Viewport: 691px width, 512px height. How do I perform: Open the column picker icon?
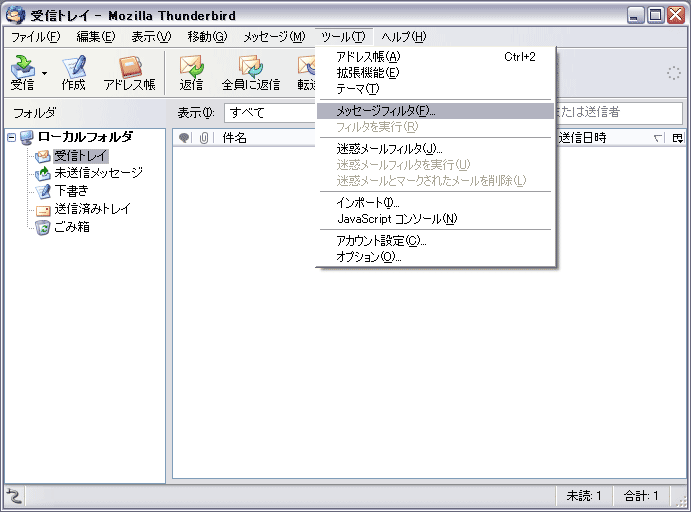[x=677, y=138]
